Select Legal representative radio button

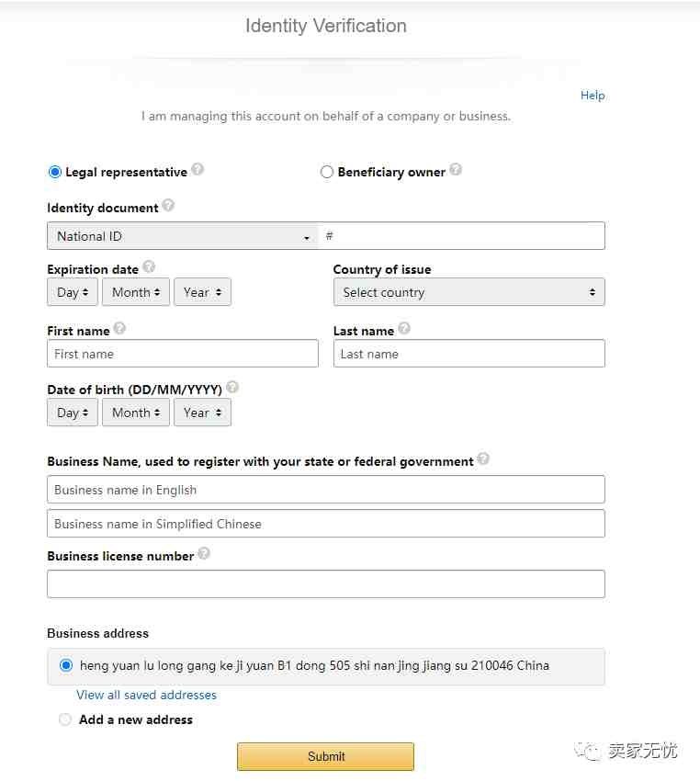click(55, 172)
